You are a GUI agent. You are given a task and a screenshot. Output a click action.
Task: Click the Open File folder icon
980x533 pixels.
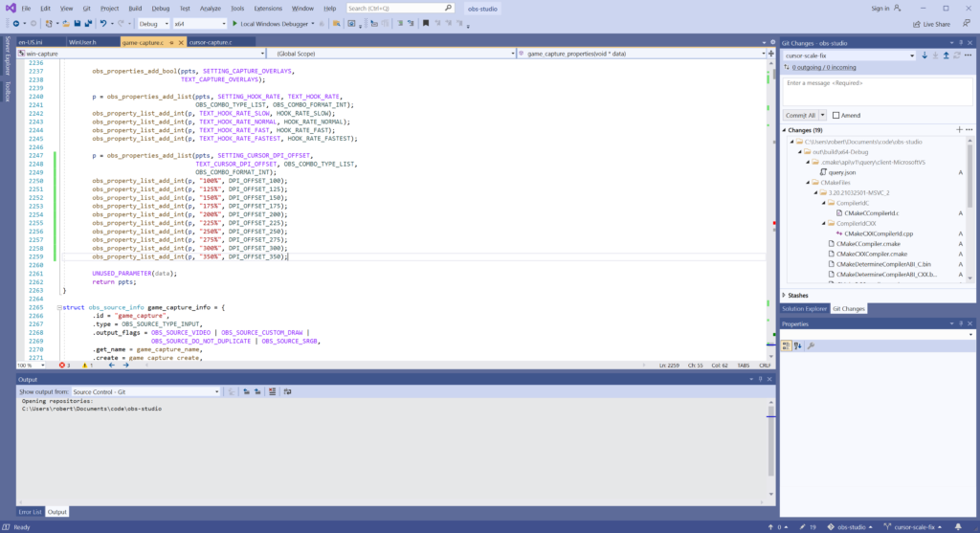66,24
